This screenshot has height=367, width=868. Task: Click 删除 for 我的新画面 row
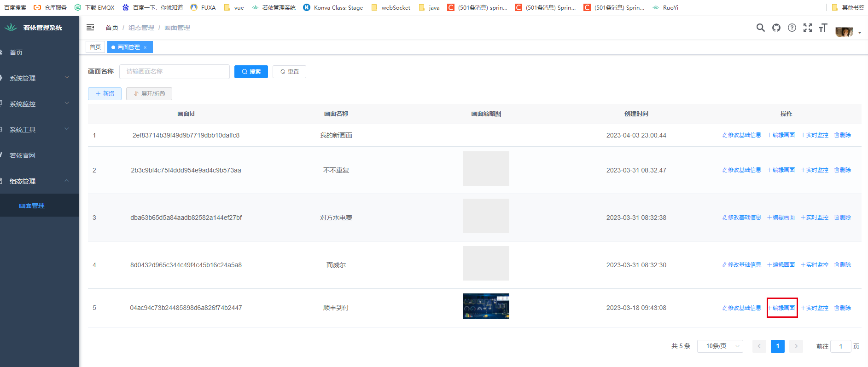point(843,135)
